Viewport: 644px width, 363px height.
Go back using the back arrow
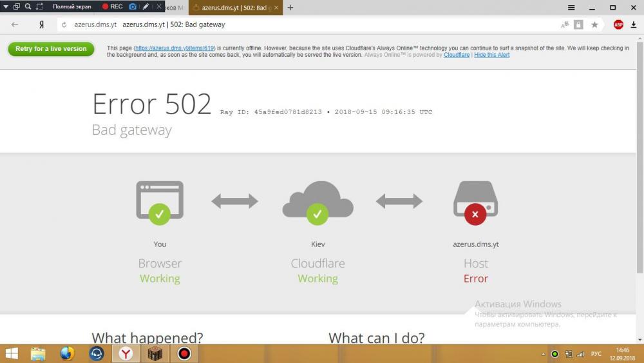coord(15,25)
